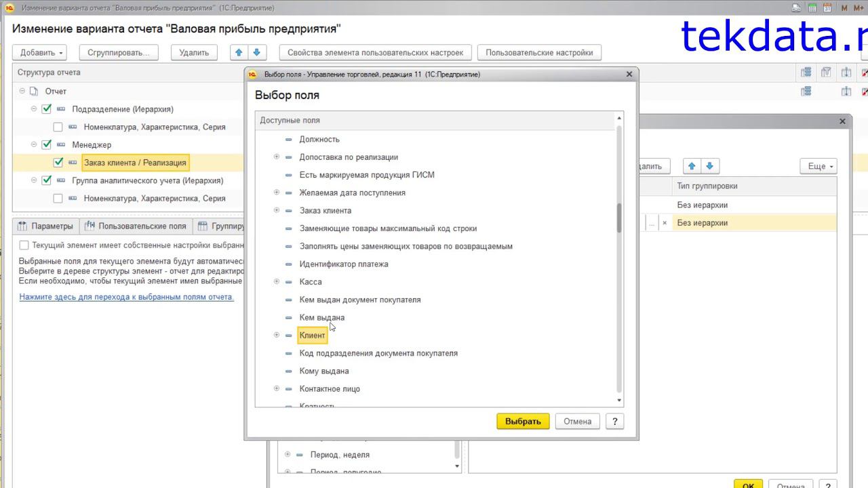Close the grouping fields dialog behind
Image resolution: width=868 pixels, height=488 pixels.
click(x=842, y=121)
